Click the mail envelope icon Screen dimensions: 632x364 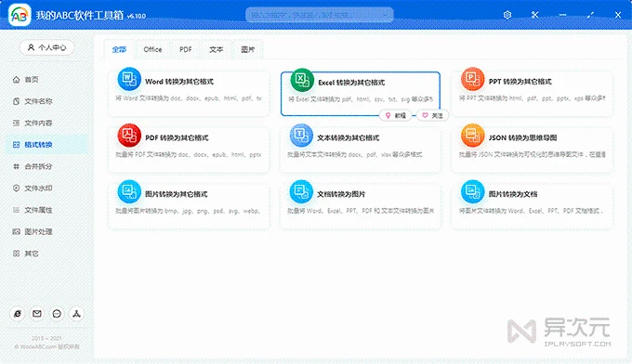(x=37, y=314)
